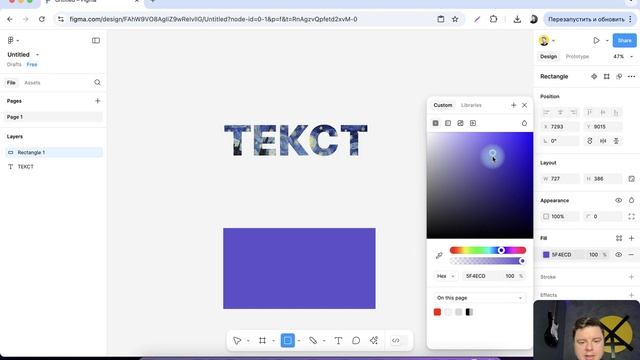
Task: Select the Pen tool
Action: click(x=313, y=340)
